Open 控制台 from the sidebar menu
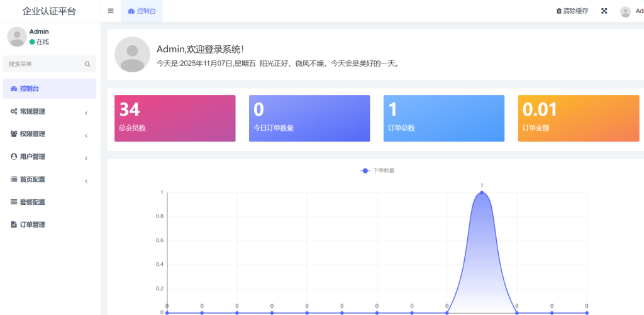 coord(49,89)
